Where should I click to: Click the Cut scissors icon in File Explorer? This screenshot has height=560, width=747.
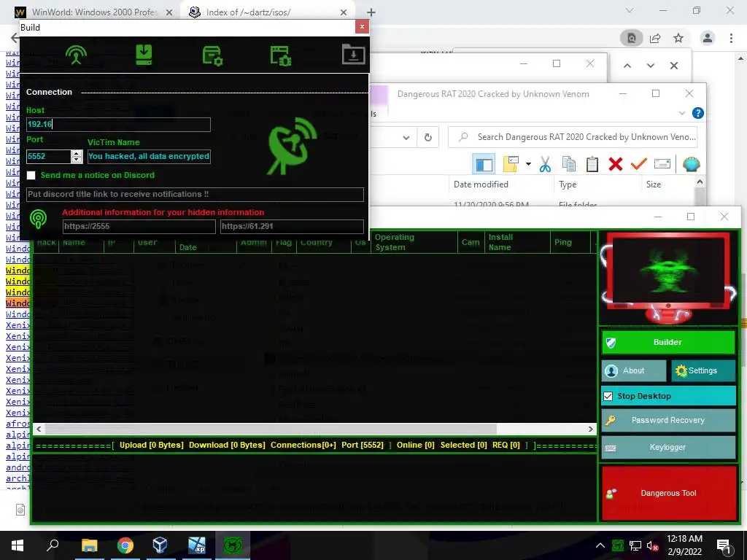(545, 164)
